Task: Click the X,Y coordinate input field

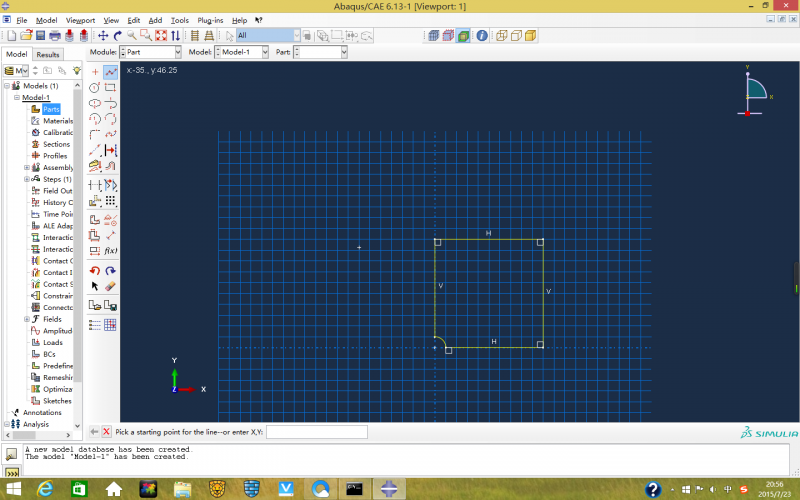Action: coord(316,432)
